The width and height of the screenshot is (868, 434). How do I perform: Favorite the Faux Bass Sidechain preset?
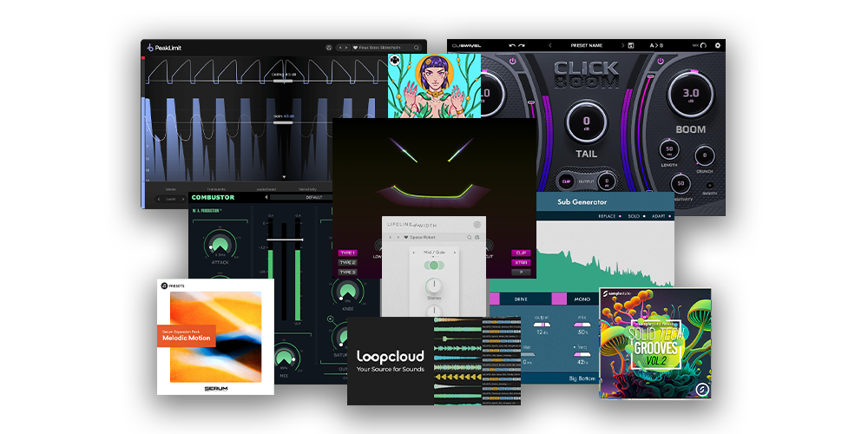coord(355,48)
